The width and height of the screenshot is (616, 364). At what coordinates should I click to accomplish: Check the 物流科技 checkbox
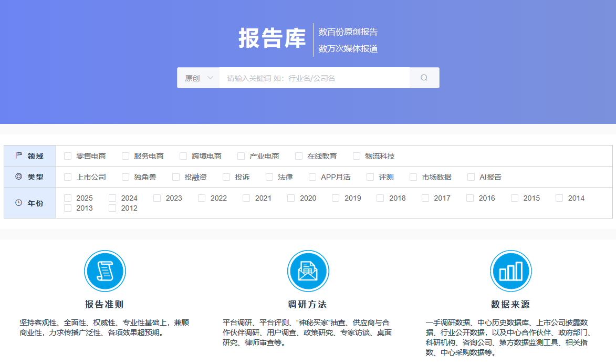355,155
